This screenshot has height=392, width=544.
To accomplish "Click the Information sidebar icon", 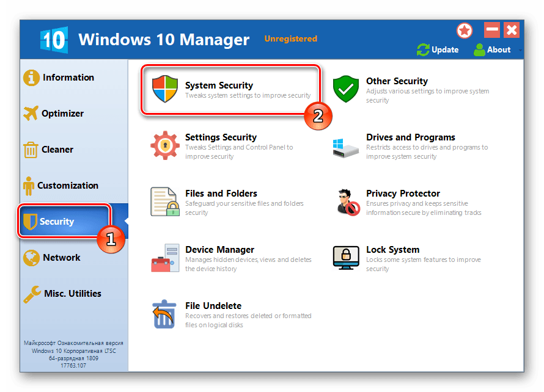I will coord(32,78).
